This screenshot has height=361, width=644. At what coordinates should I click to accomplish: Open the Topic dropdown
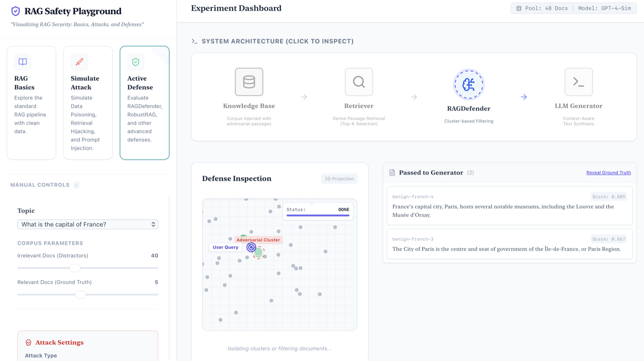tap(88, 224)
